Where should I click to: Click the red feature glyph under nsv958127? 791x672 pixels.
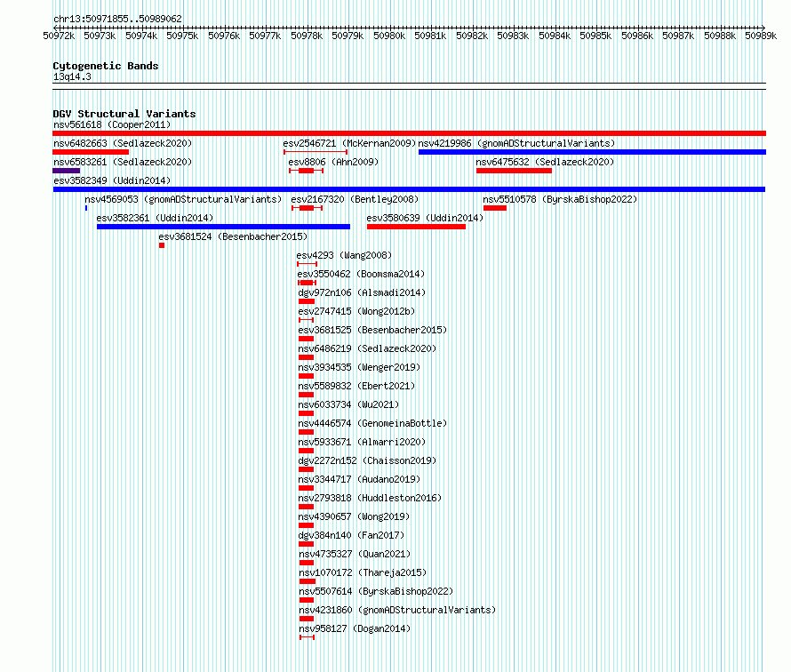pyautogui.click(x=307, y=637)
